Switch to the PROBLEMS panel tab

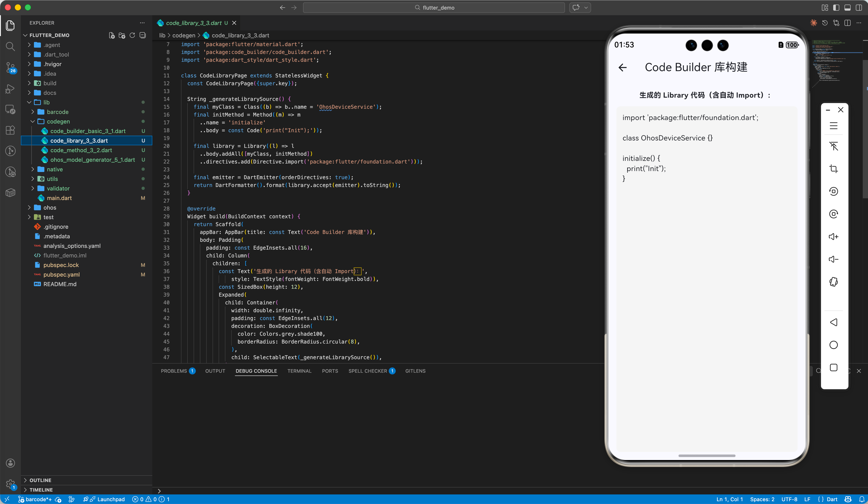pos(174,371)
